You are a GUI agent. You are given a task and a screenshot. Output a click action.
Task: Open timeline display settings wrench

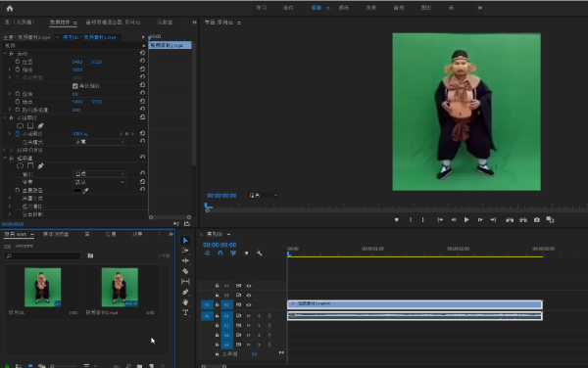259,253
